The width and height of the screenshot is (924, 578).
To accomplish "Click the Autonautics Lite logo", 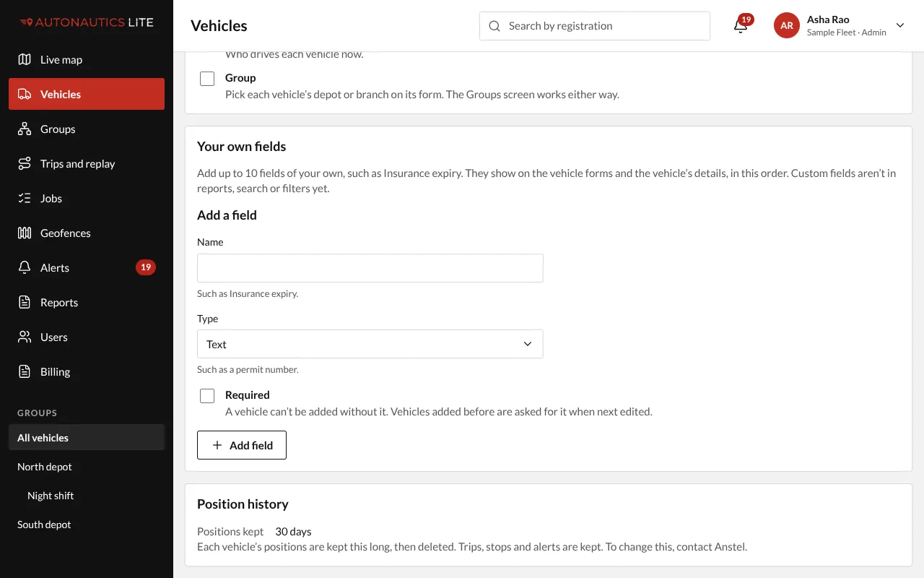I will tap(87, 22).
